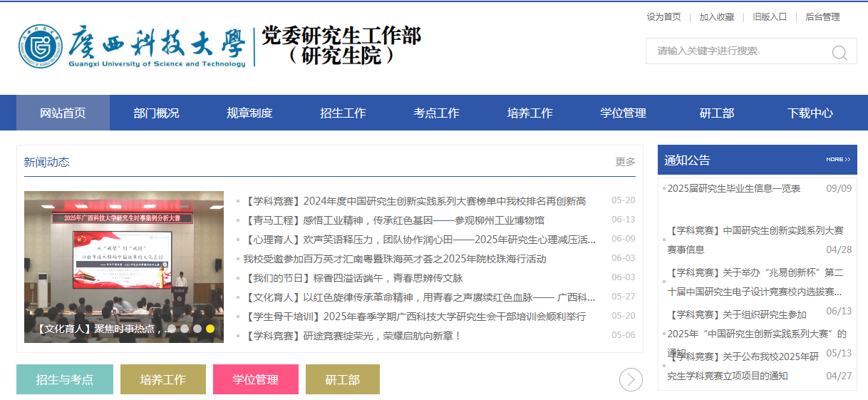Select the first carousel dot indicator
The height and width of the screenshot is (400, 868).
tap(172, 329)
